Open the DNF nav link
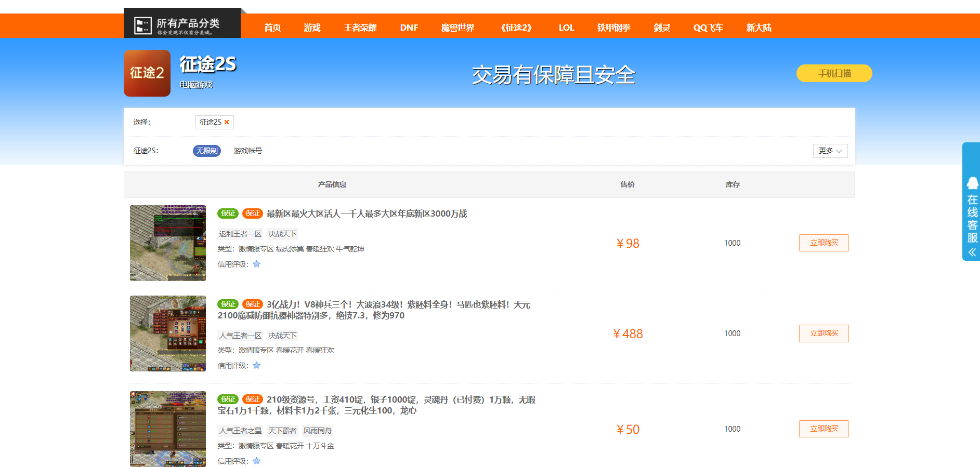This screenshot has width=980, height=467. 409,28
